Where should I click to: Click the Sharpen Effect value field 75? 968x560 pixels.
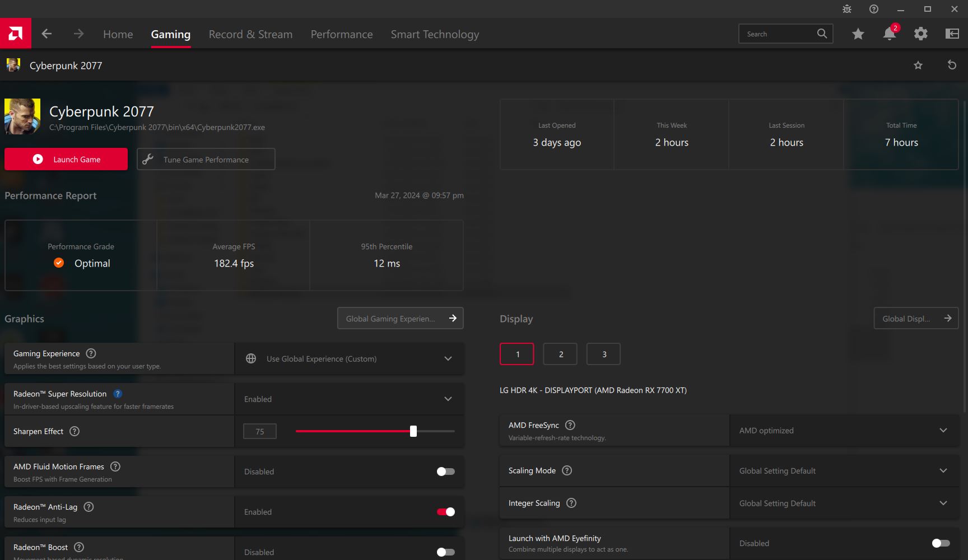point(260,431)
